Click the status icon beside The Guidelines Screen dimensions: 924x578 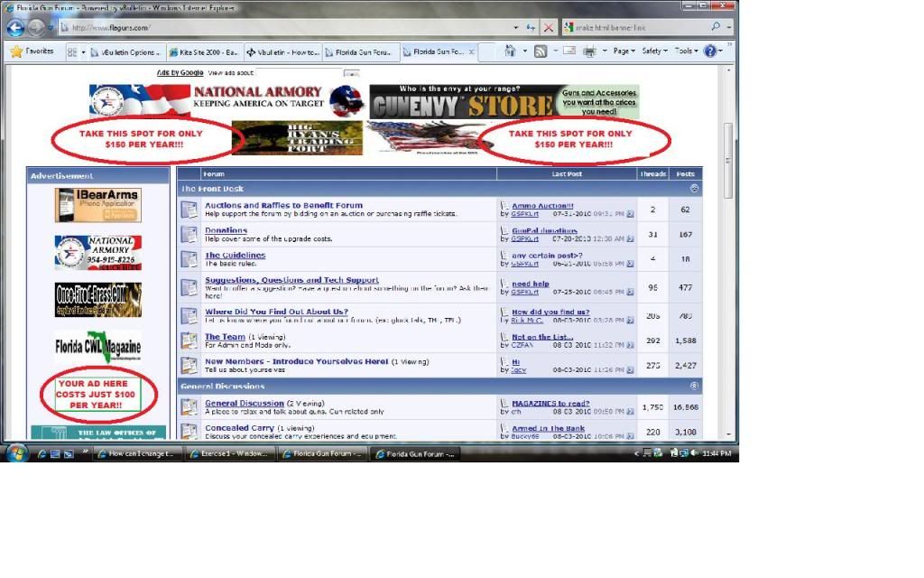tap(189, 259)
